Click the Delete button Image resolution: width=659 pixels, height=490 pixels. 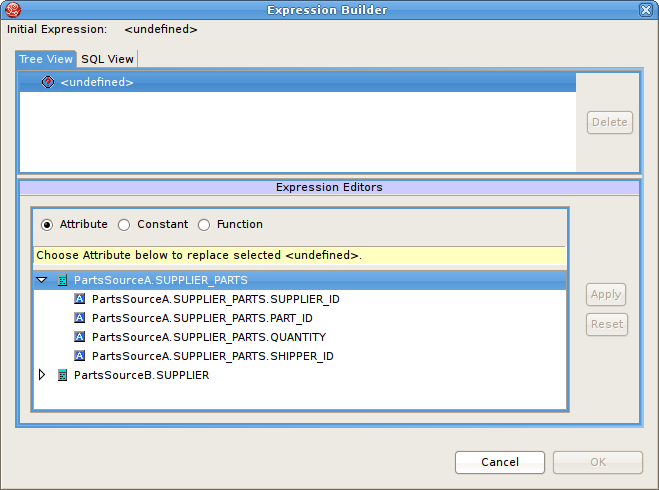[609, 123]
